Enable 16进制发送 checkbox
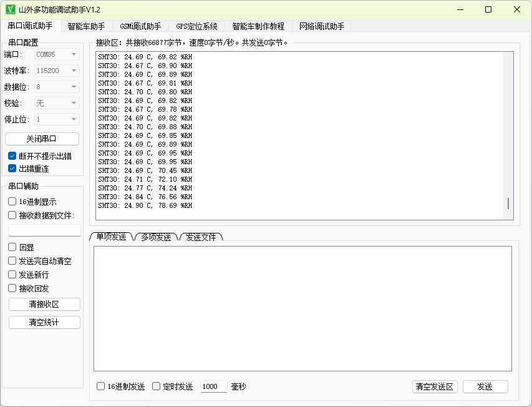This screenshot has height=407, width=532. 101,386
